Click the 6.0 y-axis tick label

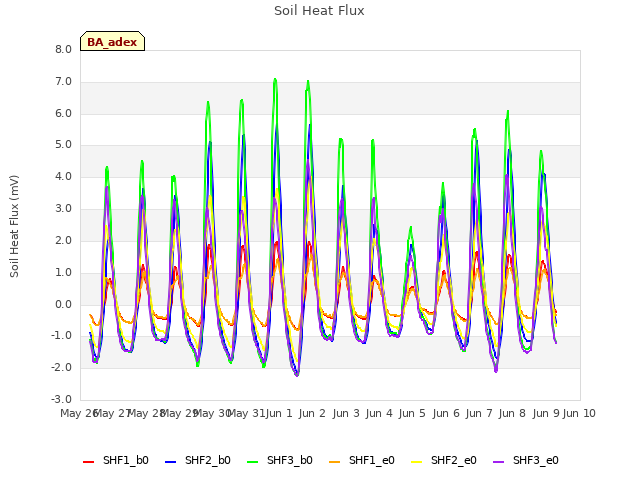[x=63, y=113]
